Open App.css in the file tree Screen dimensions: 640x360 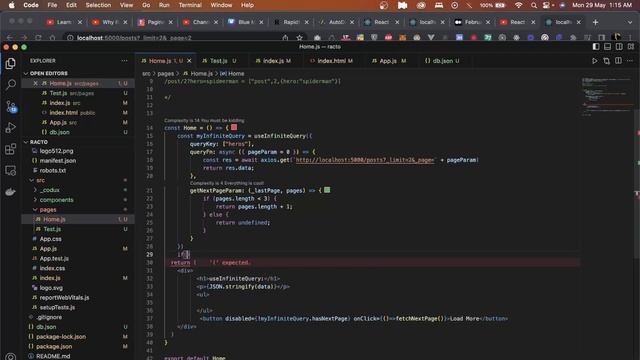point(51,239)
